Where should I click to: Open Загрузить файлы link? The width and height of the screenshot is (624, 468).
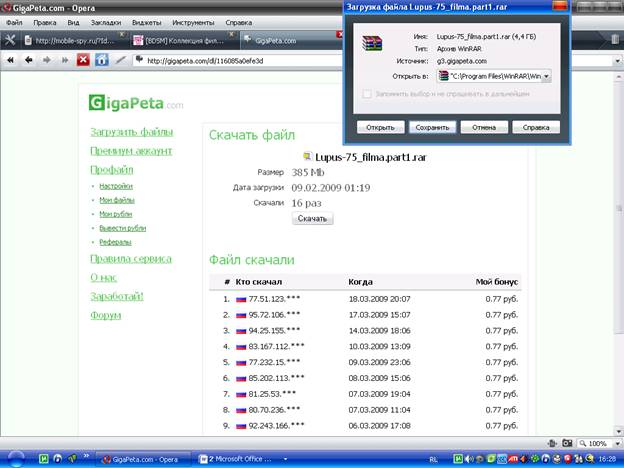[x=132, y=132]
